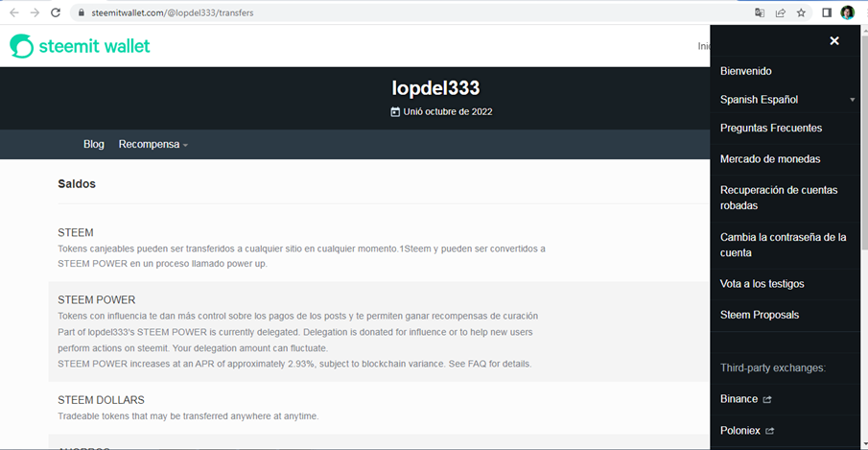Viewport: 868px width, 450px height.
Task: Open the browser side panel icon
Action: pos(827,12)
